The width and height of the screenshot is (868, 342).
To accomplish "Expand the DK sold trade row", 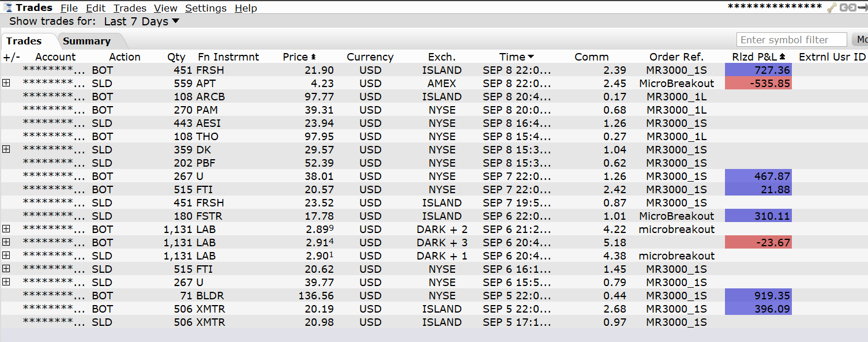I will (x=6, y=149).
